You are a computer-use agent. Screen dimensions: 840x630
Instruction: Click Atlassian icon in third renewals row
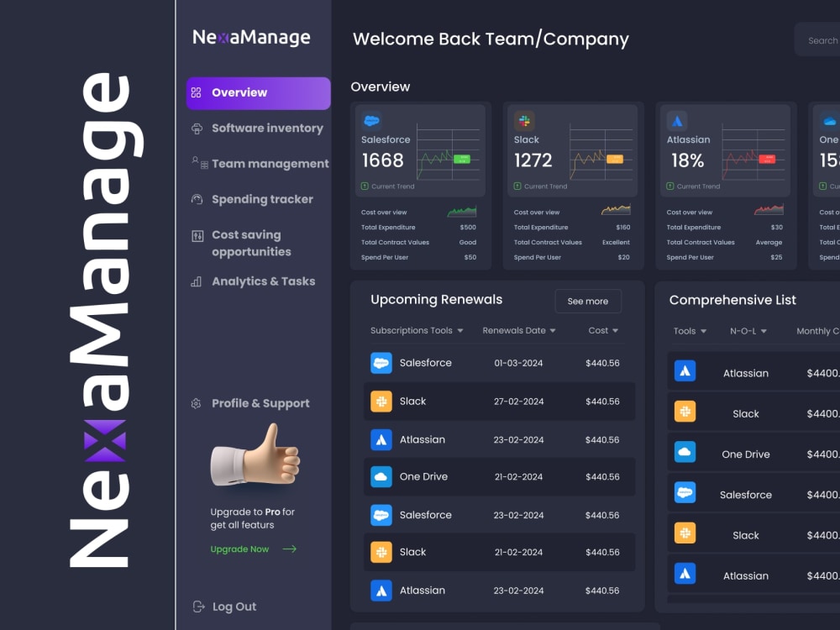coord(381,440)
